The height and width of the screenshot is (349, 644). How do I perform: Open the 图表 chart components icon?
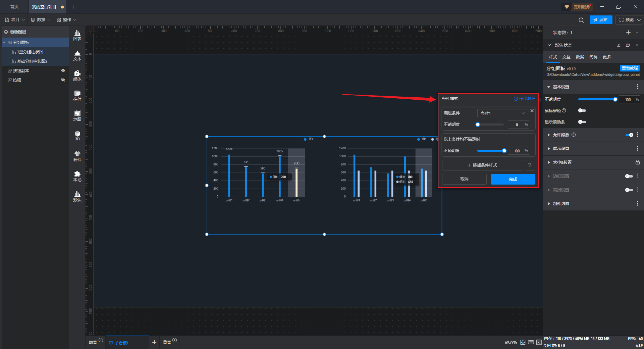(x=77, y=35)
